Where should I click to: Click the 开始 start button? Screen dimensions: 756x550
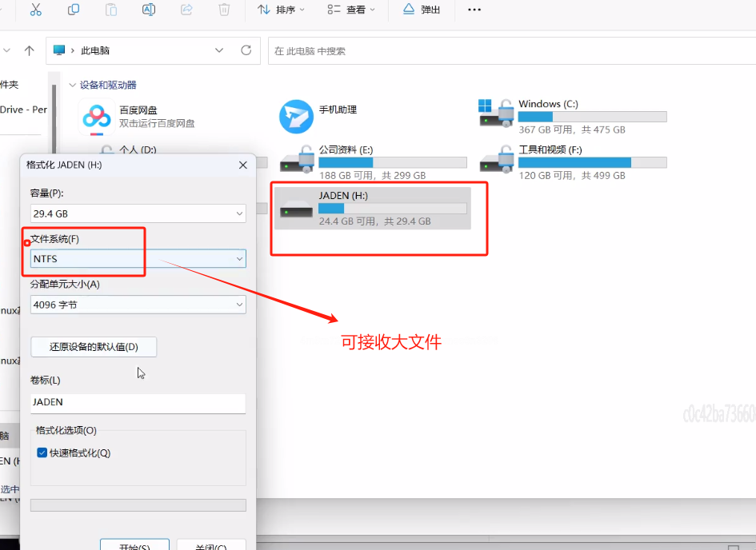point(134,545)
